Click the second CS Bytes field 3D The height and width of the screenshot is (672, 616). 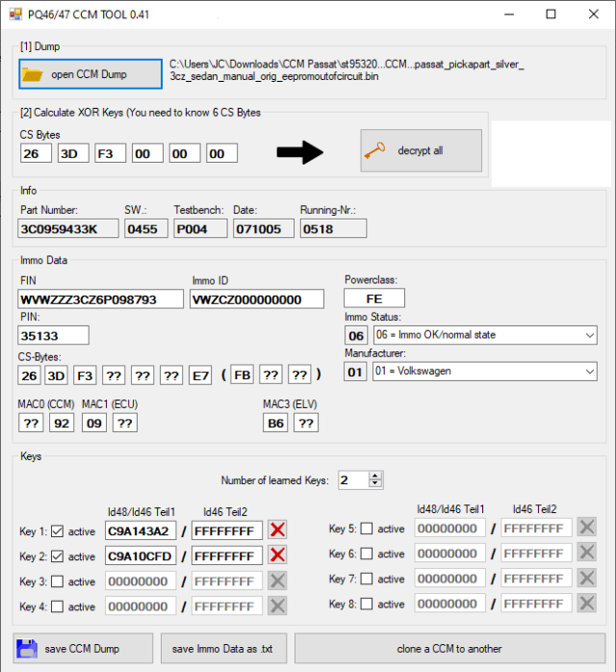[x=73, y=153]
